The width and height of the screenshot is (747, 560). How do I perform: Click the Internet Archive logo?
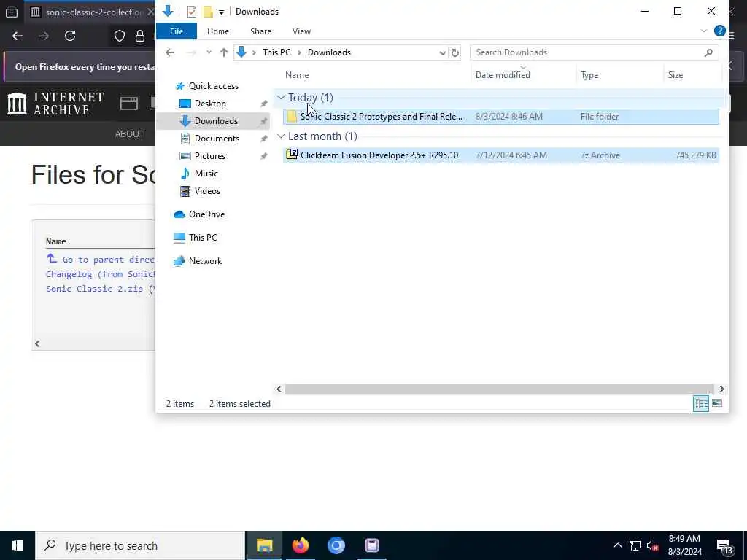55,104
